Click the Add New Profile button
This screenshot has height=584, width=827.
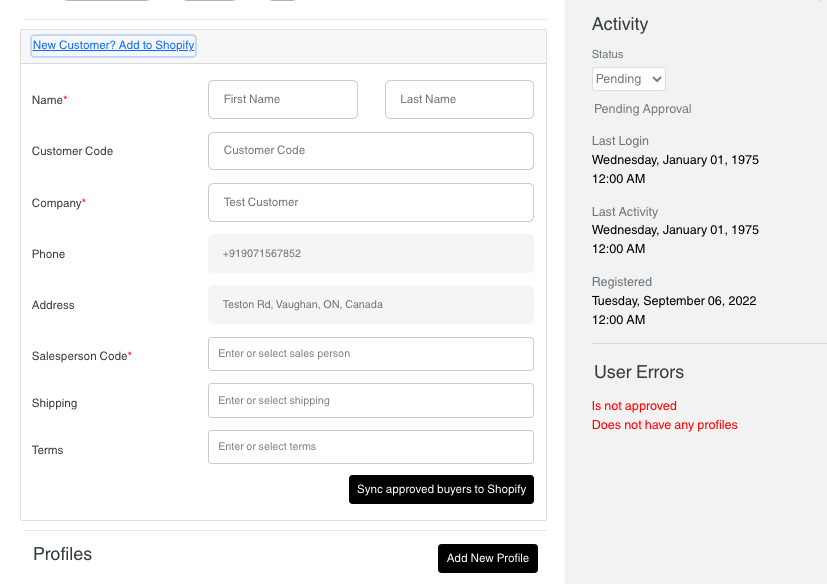point(487,558)
